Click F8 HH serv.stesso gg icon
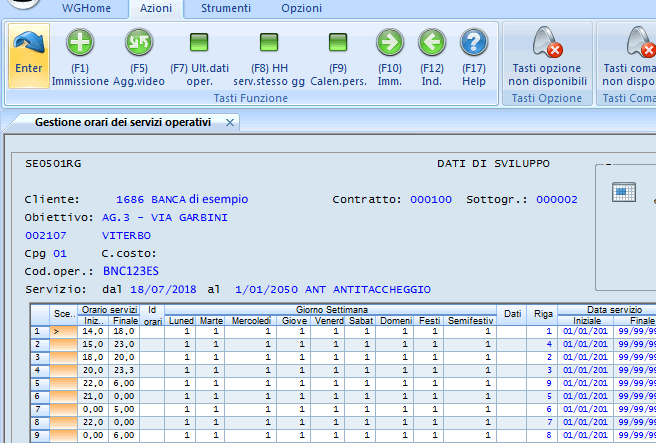 click(267, 43)
